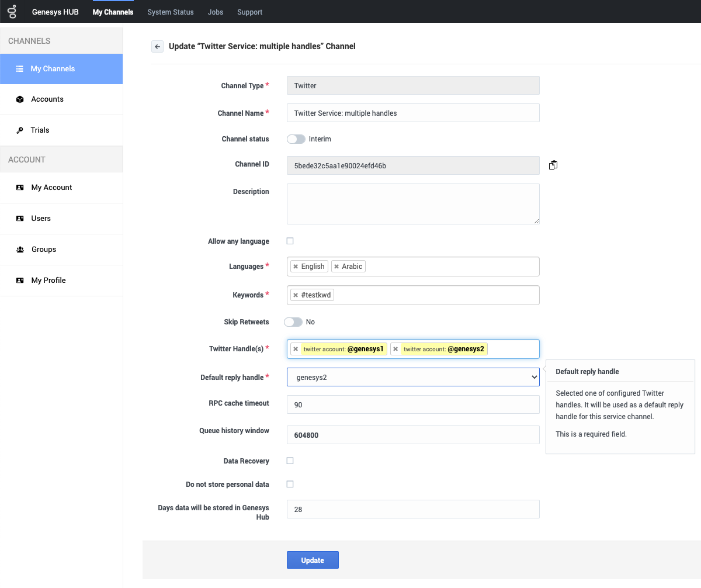Screen dimensions: 701x588
Task: Click the RPC cache timeout field
Action: click(x=413, y=404)
